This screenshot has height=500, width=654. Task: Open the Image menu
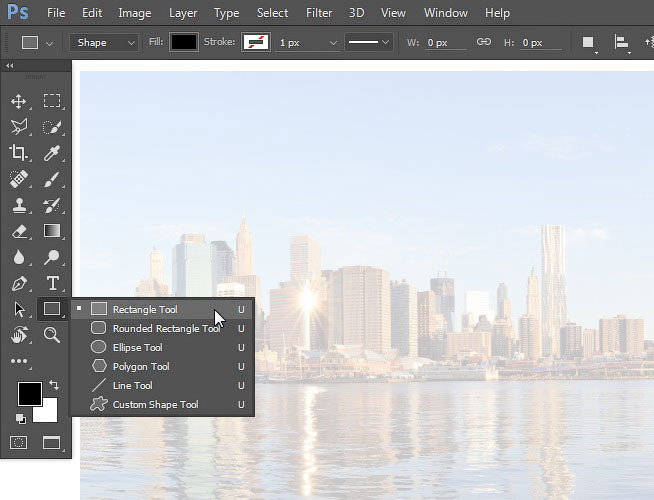tap(134, 13)
